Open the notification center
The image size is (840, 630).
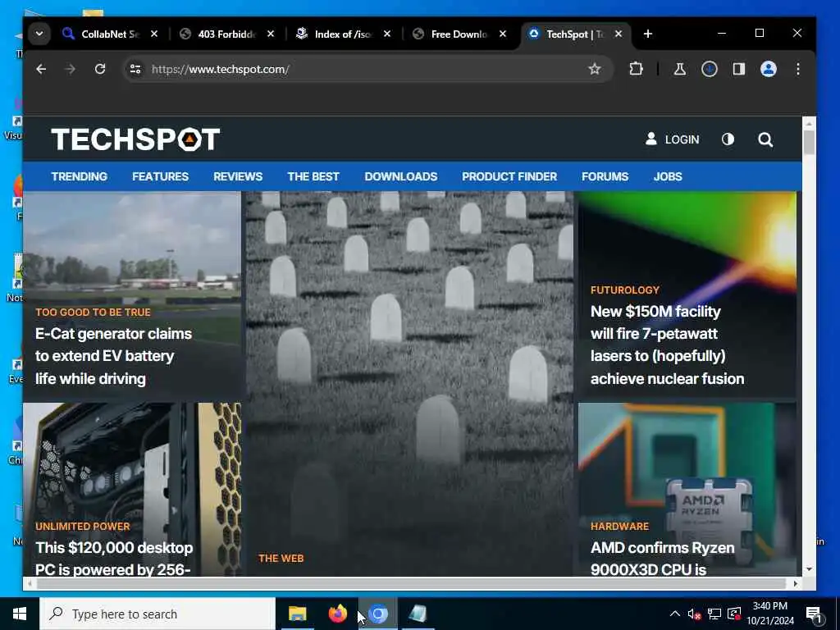814,614
